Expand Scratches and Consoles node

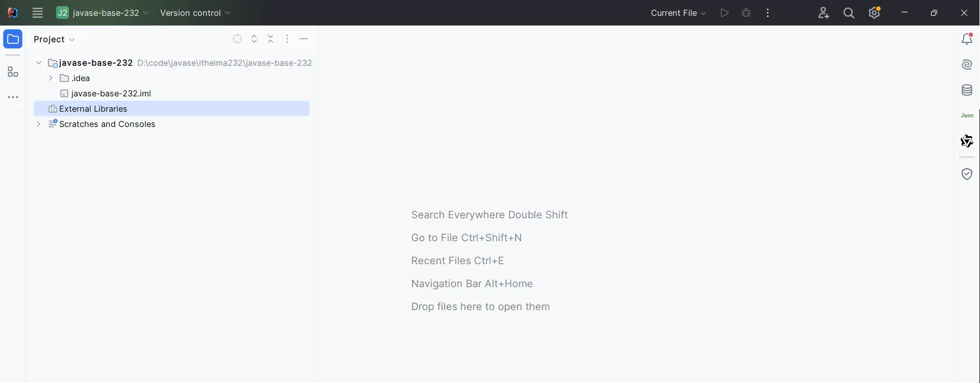(39, 124)
